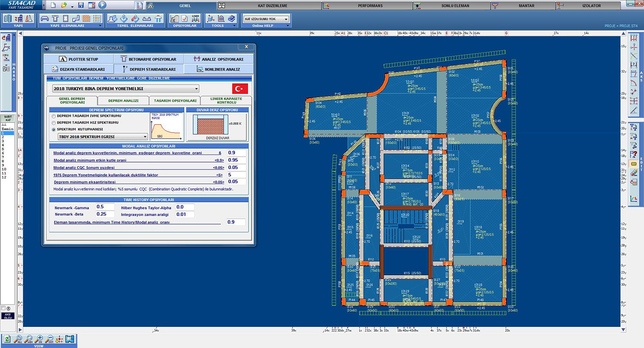The height and width of the screenshot is (348, 644).
Task: Select Zemin in the floor list
Action: pyautogui.click(x=8, y=129)
